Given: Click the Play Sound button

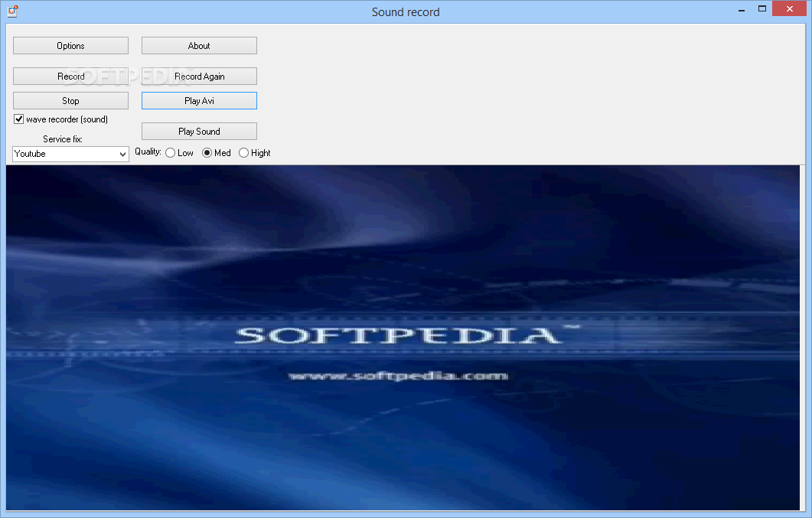Looking at the screenshot, I should [199, 131].
